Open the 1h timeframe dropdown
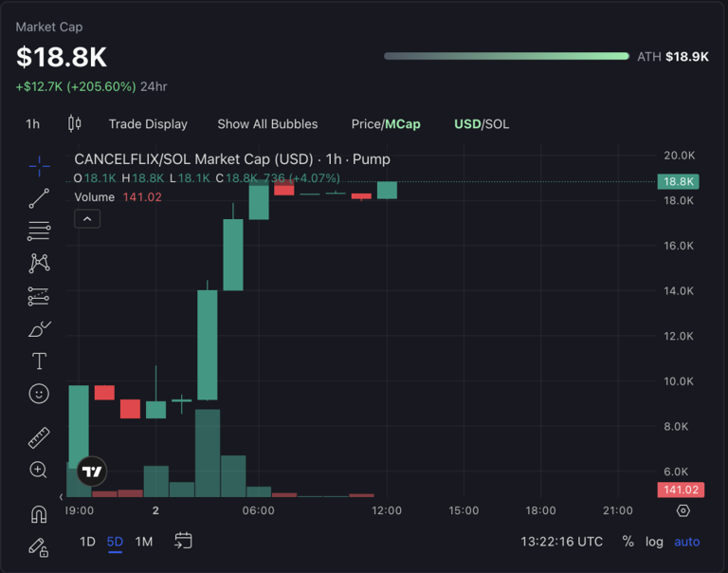This screenshot has width=728, height=573. (x=33, y=124)
